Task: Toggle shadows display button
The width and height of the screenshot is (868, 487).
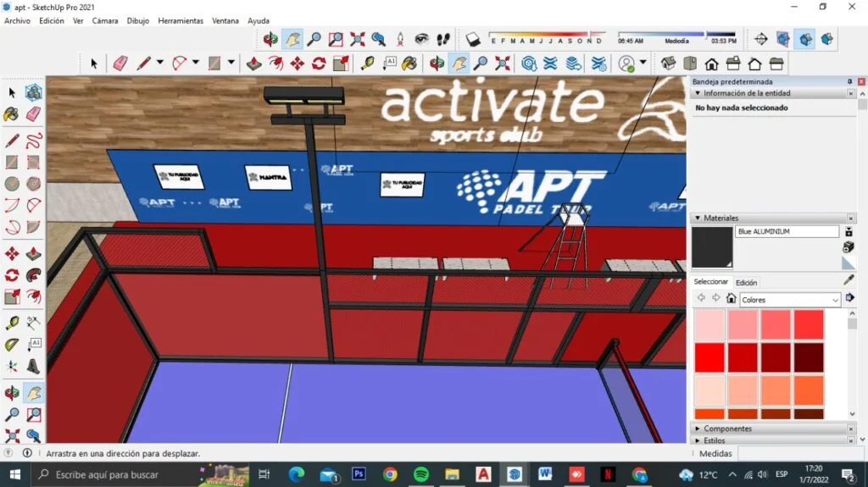Action: (x=473, y=39)
